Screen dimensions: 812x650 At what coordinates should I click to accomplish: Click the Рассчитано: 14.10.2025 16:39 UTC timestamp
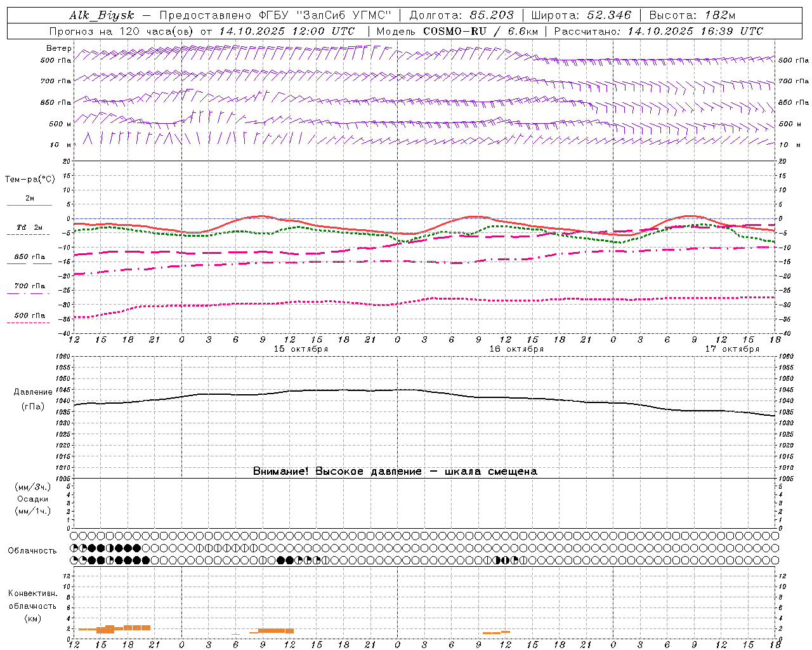coord(658,31)
